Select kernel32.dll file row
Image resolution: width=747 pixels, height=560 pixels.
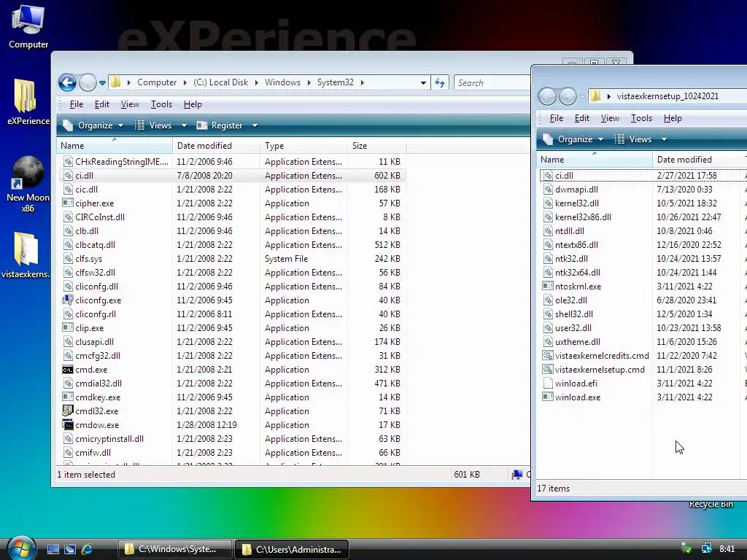tap(643, 203)
